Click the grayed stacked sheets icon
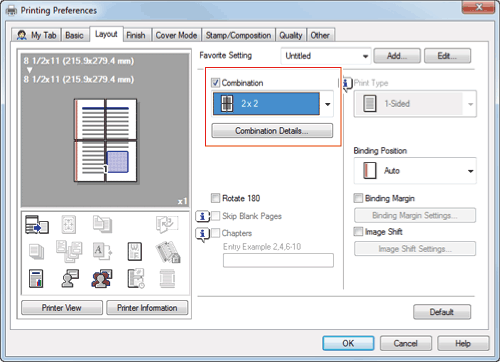 click(36, 251)
